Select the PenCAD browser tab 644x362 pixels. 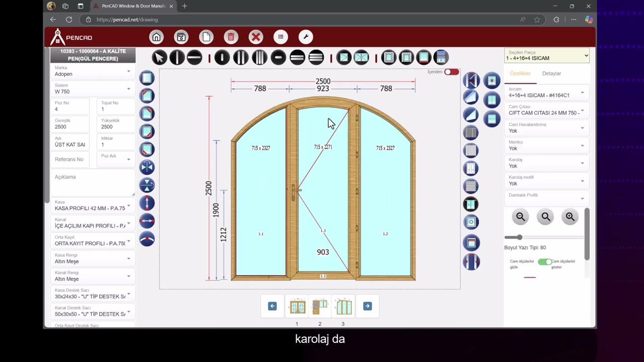pyautogui.click(x=133, y=6)
